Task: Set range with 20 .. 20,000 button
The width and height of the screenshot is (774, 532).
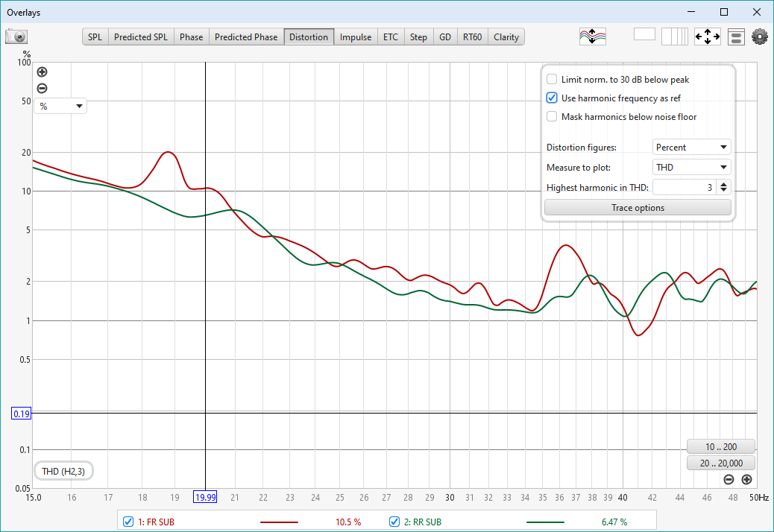Action: coord(721,463)
